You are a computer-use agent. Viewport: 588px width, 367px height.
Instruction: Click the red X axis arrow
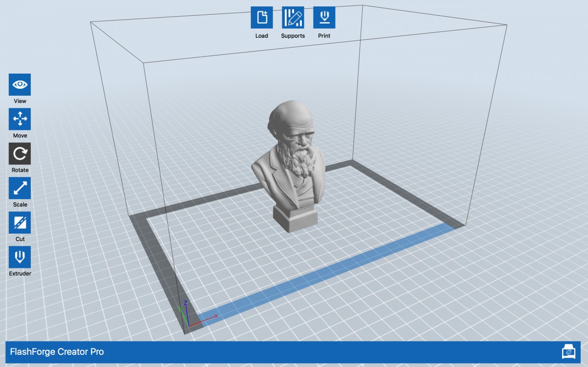point(203,320)
